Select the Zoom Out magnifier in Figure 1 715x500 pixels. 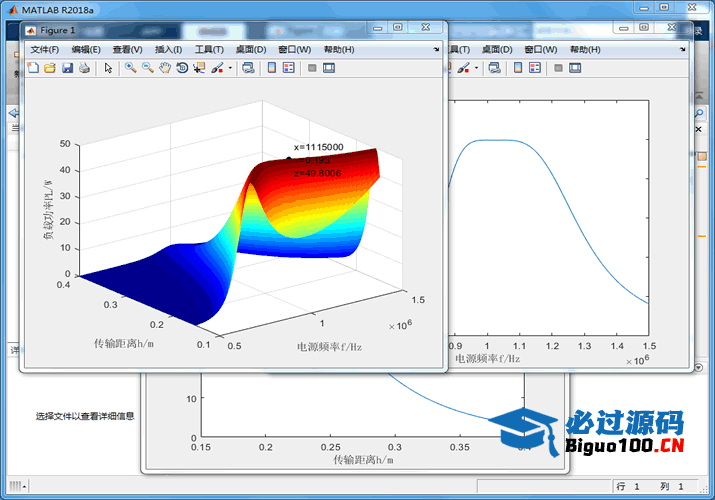click(x=148, y=68)
